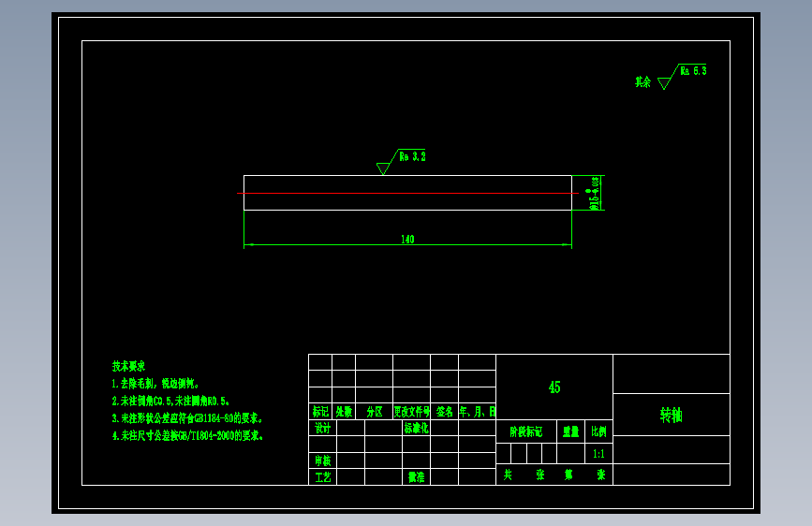The height and width of the screenshot is (526, 812).
Task: Click the '技术要求' heading
Action: tap(128, 366)
